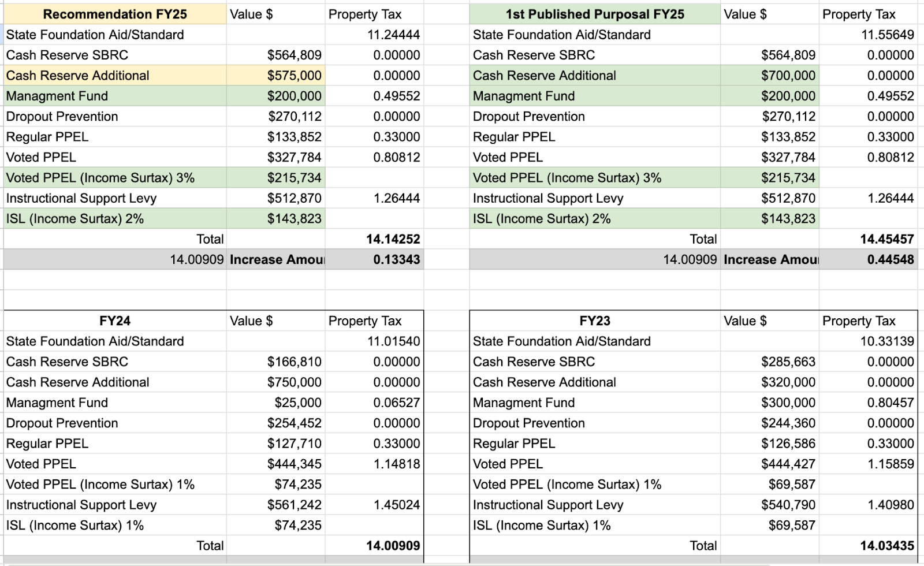The width and height of the screenshot is (924, 566).
Task: Select the Recommendation FY25 header cell
Action: click(115, 14)
